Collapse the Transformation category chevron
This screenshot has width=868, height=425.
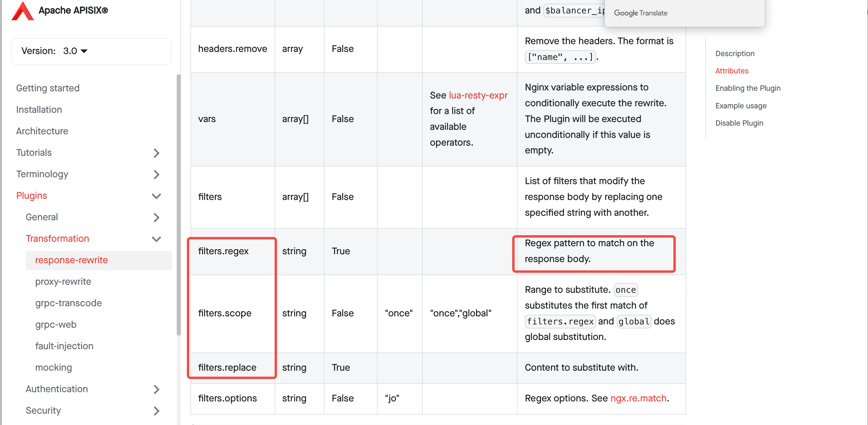[156, 239]
